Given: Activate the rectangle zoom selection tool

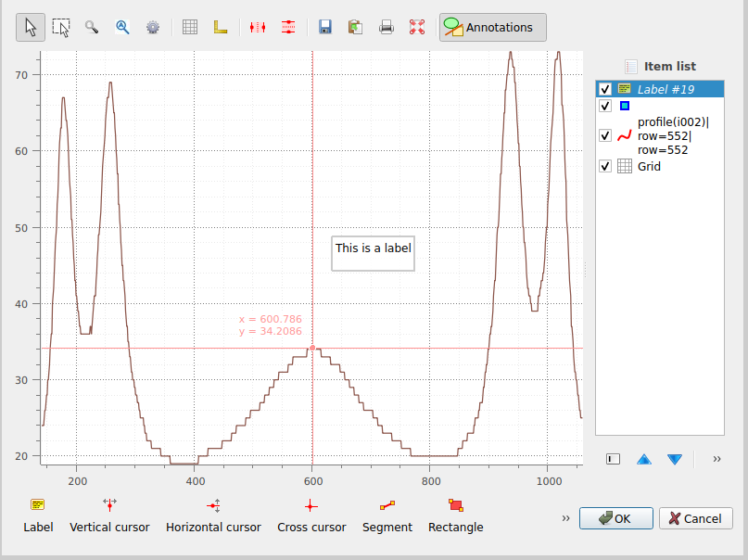Looking at the screenshot, I should point(61,27).
